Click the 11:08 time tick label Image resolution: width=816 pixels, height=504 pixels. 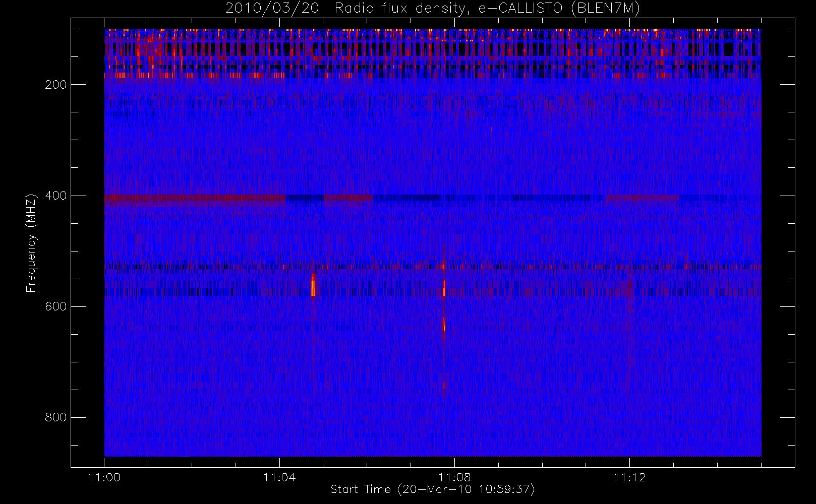[x=454, y=477]
